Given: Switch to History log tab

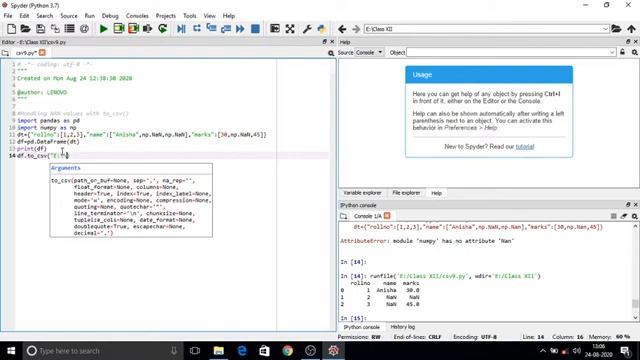Looking at the screenshot, I should coord(402,327).
